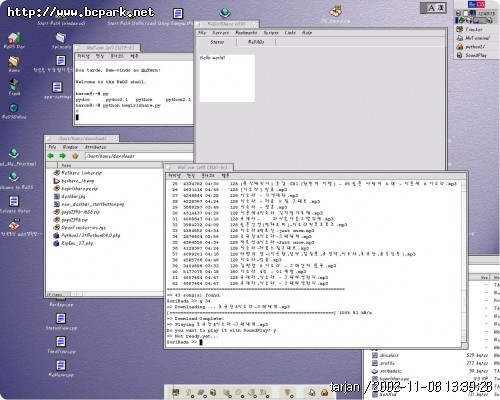500x400 pixels.
Task: Open Bookmarks menu in BeGirlShare window
Action: 246,33
